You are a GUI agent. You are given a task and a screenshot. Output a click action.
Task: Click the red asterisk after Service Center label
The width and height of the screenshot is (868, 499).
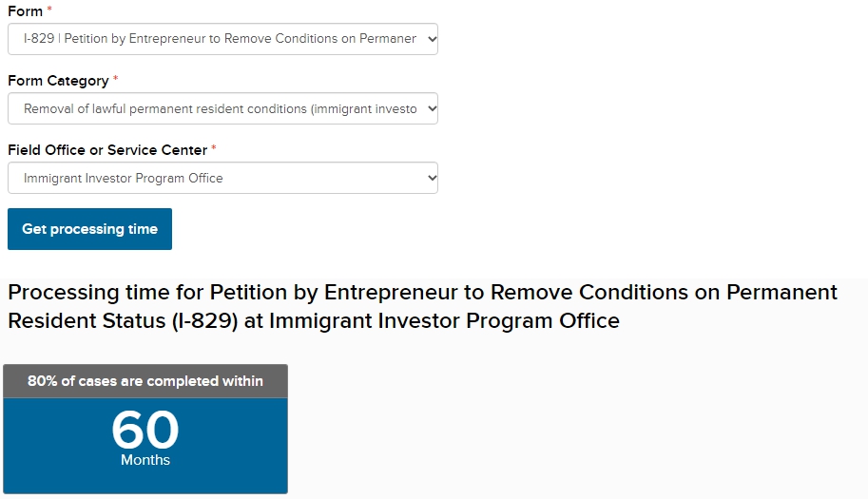coord(214,147)
